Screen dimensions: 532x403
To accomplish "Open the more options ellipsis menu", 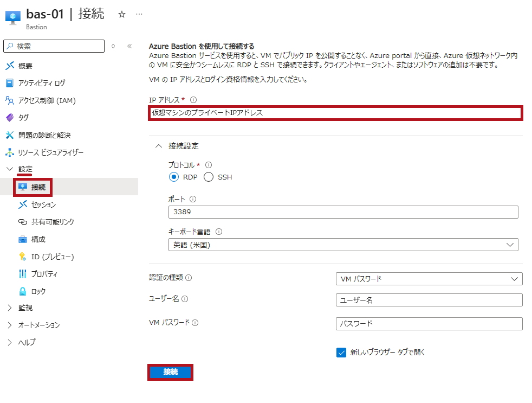I will point(139,14).
